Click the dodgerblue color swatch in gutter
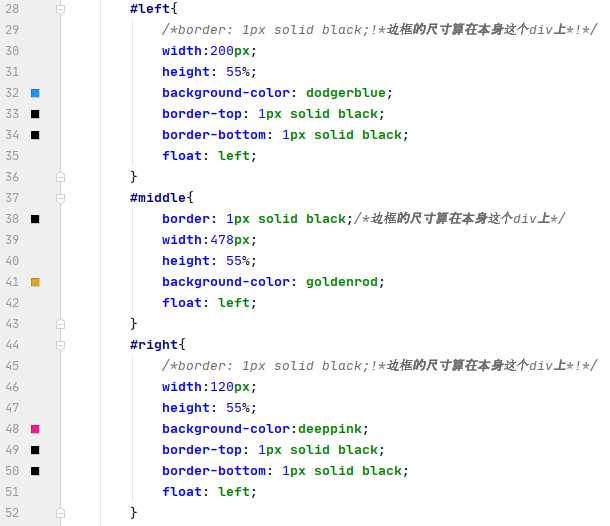 click(35, 93)
